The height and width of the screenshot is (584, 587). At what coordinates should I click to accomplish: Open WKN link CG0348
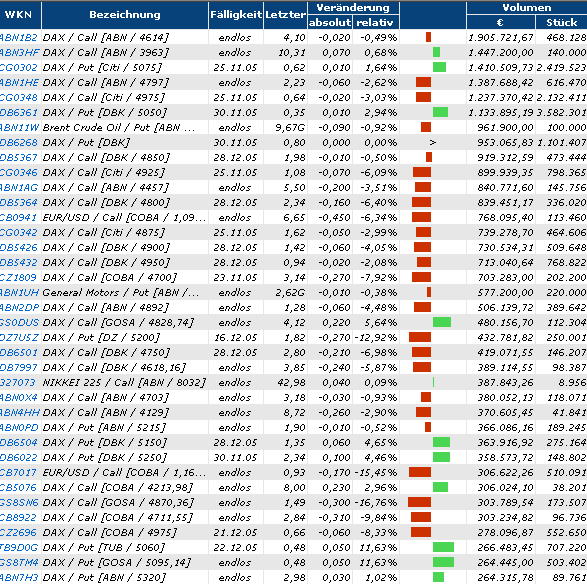pos(19,97)
